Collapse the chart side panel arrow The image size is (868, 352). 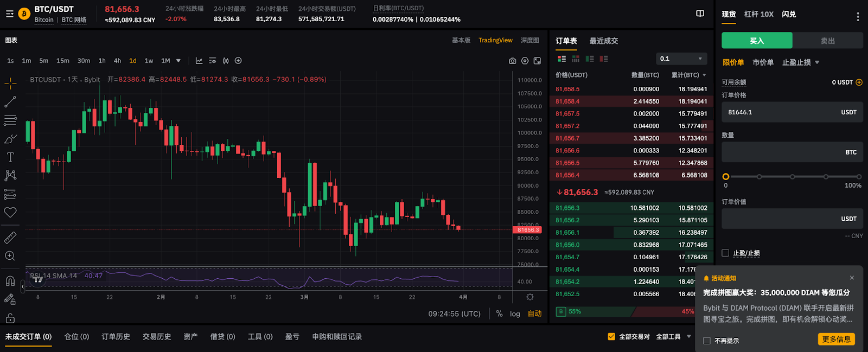coord(23,286)
